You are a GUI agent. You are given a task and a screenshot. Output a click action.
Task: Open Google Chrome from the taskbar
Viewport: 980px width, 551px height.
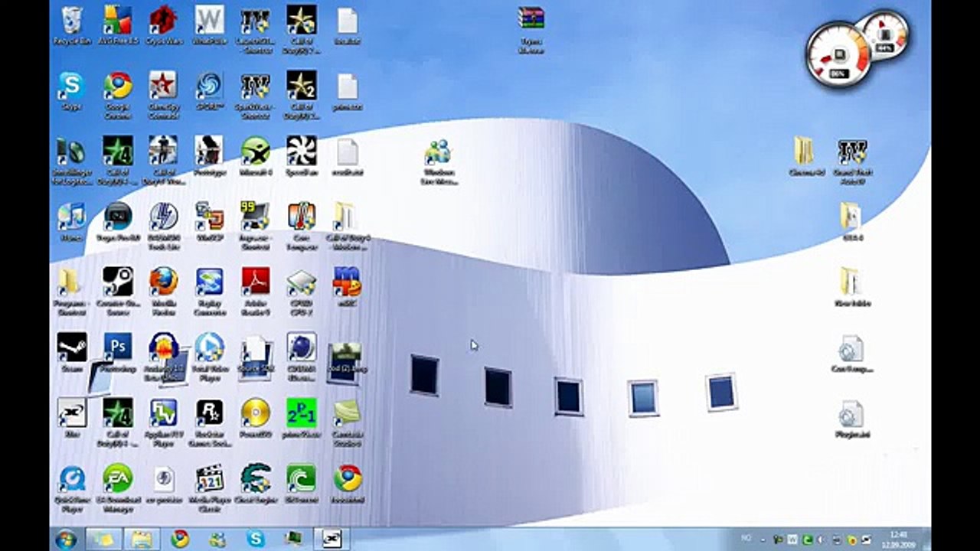[180, 539]
